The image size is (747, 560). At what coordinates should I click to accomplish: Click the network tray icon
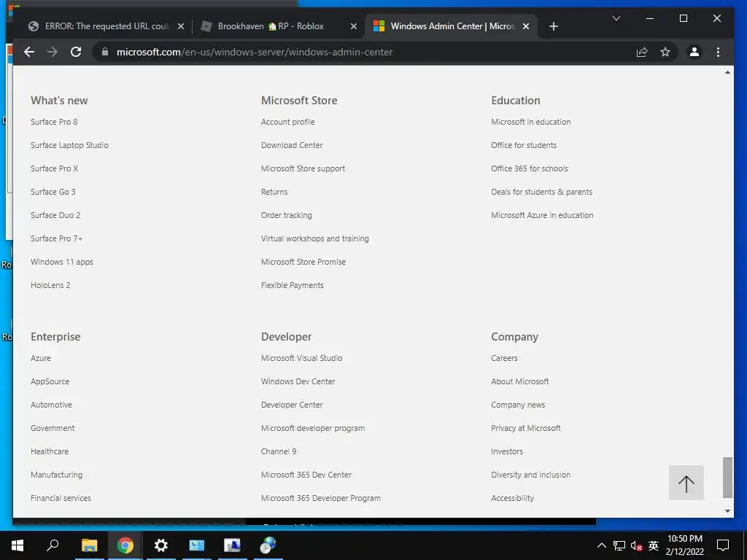619,545
